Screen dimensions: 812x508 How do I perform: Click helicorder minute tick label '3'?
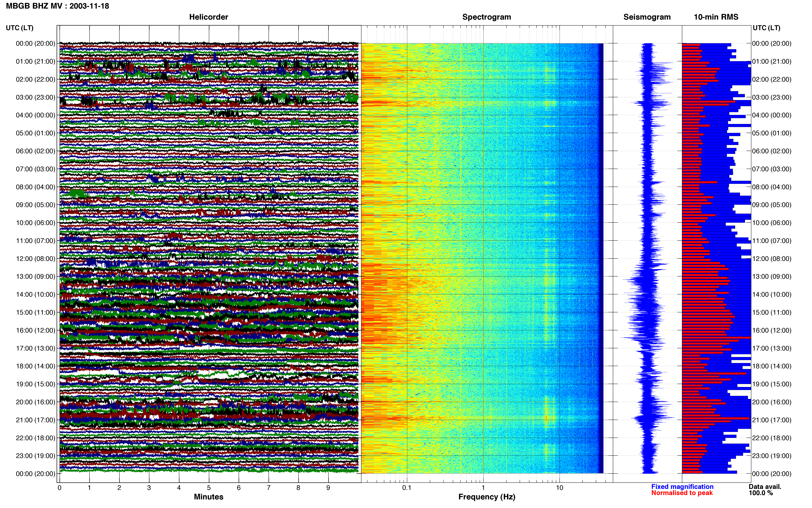coord(149,488)
